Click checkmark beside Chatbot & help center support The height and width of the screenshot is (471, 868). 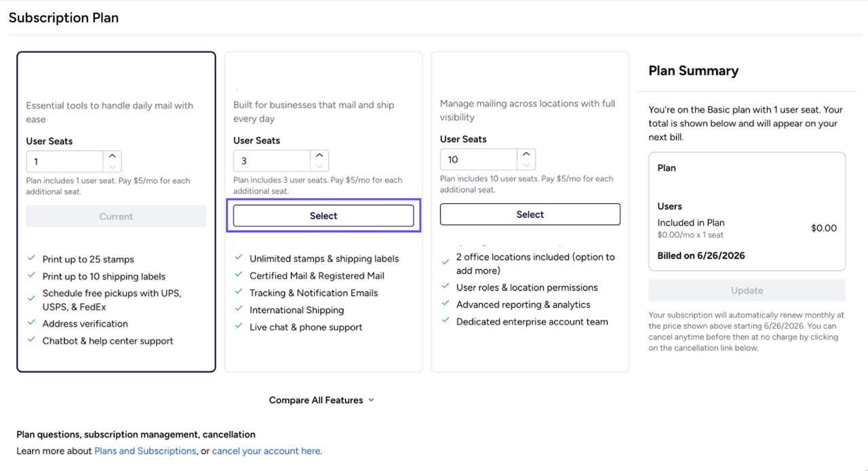(31, 340)
